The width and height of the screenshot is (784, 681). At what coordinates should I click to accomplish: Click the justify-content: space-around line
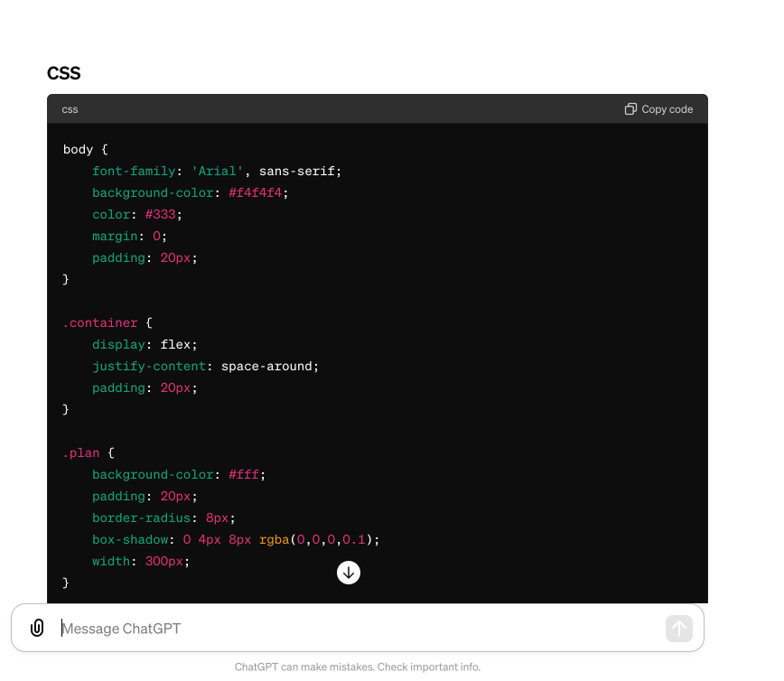coord(205,366)
